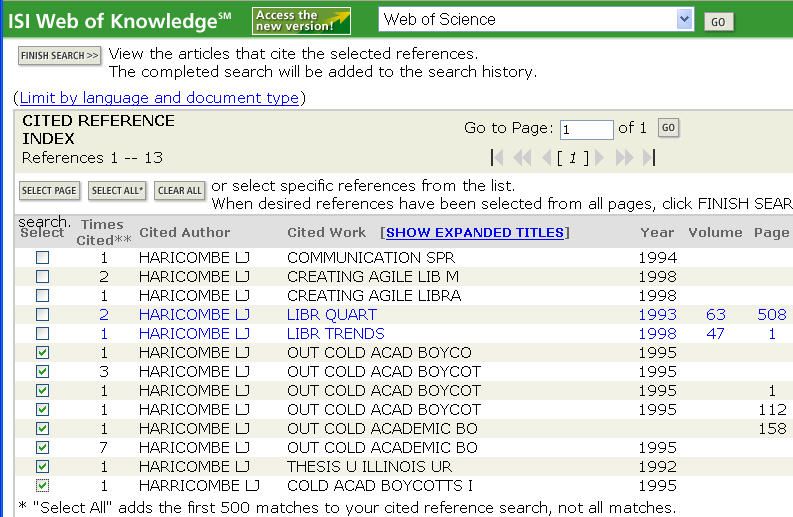Click 'References 1 -- 13' text

pos(92,158)
